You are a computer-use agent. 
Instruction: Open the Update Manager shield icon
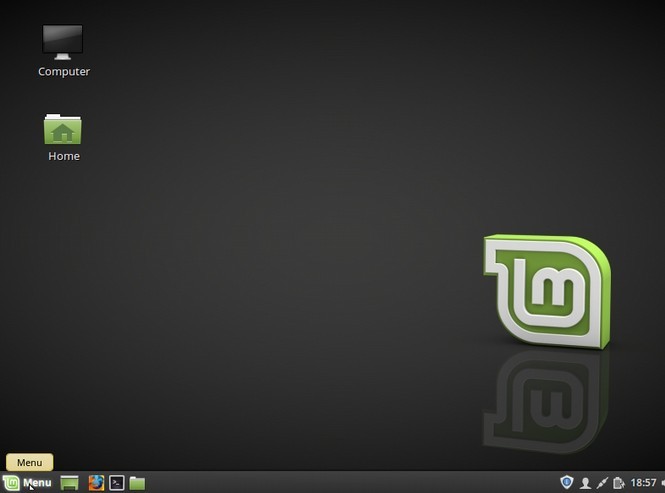coord(567,482)
